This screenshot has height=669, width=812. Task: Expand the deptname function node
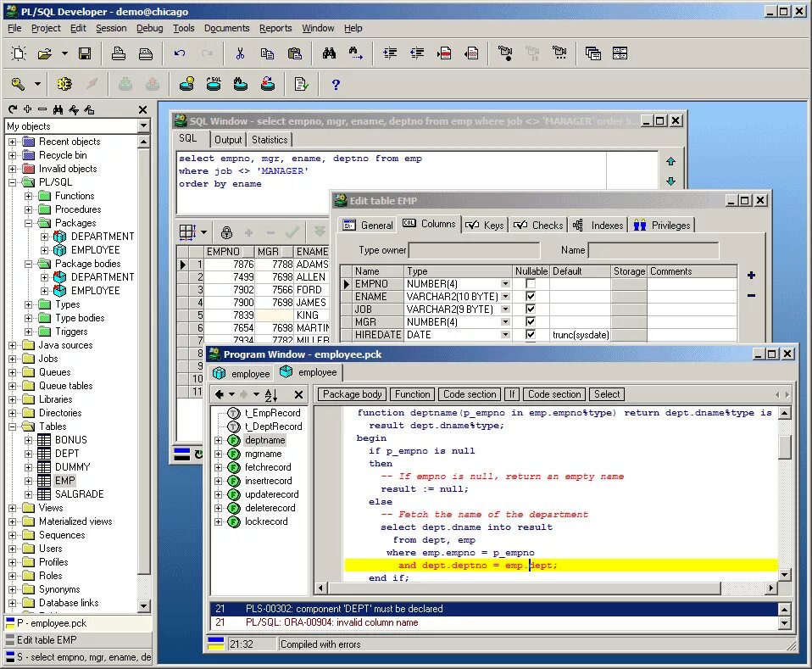pos(218,440)
